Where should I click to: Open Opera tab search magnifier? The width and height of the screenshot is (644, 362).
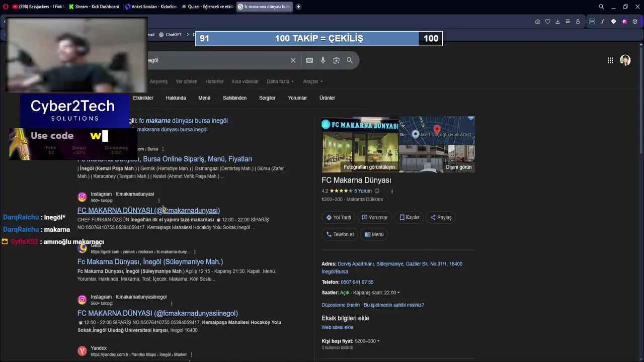601,7
